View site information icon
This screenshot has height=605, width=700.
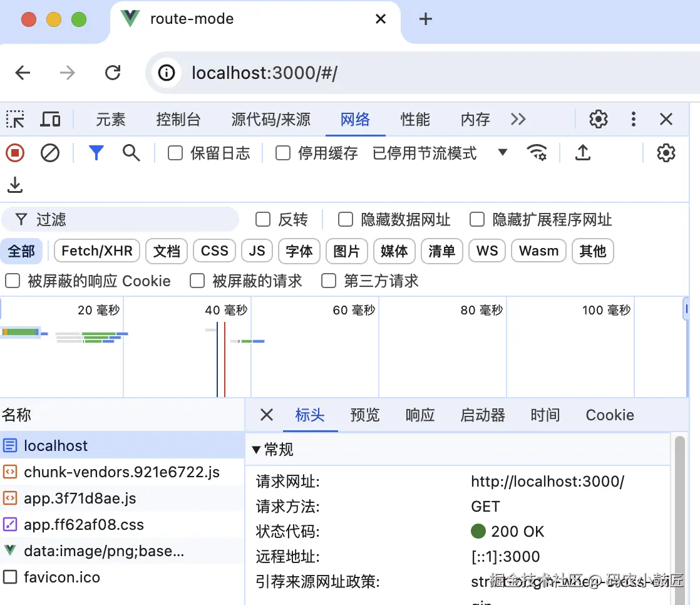[x=167, y=73]
